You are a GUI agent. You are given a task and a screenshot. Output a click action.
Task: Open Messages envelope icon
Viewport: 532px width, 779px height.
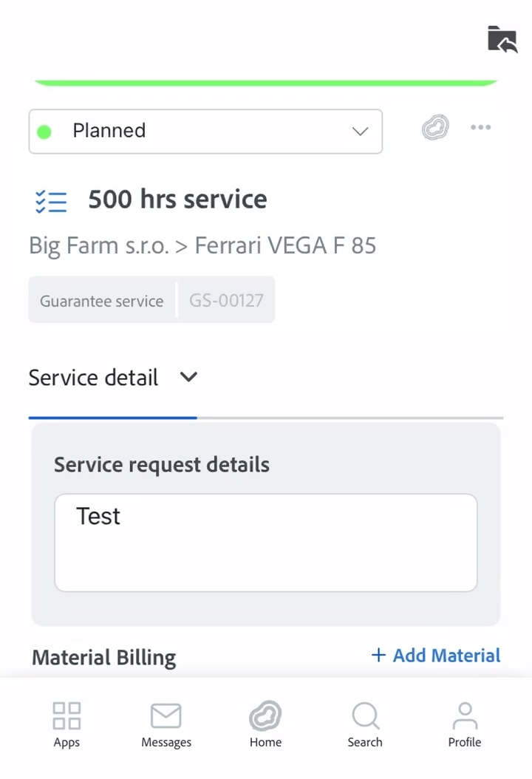point(166,716)
